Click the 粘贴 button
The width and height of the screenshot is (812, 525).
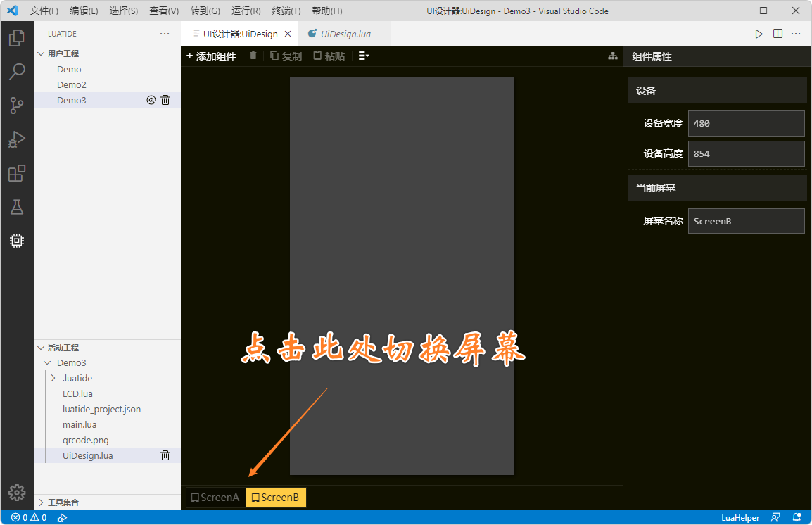(329, 56)
